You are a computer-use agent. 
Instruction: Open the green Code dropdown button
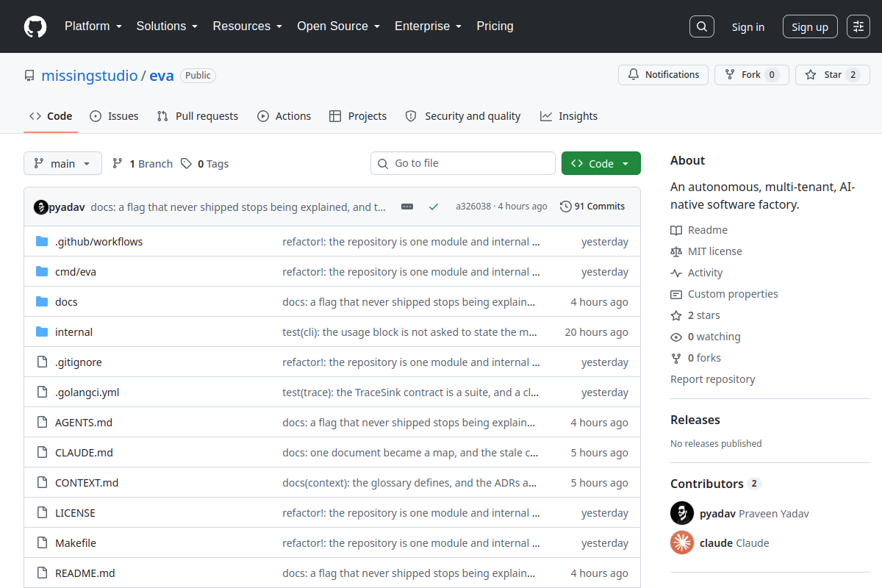pos(601,163)
